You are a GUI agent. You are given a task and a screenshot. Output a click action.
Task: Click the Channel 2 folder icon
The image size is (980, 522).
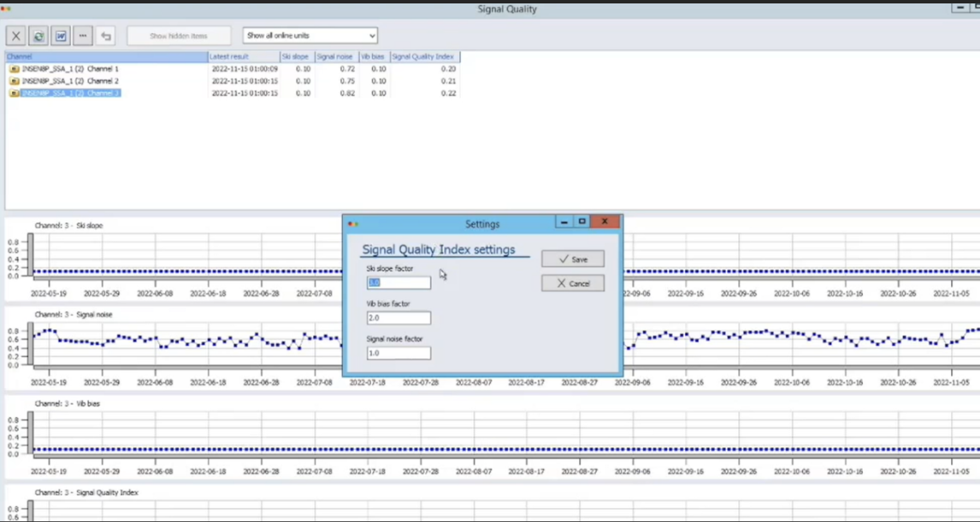click(15, 81)
